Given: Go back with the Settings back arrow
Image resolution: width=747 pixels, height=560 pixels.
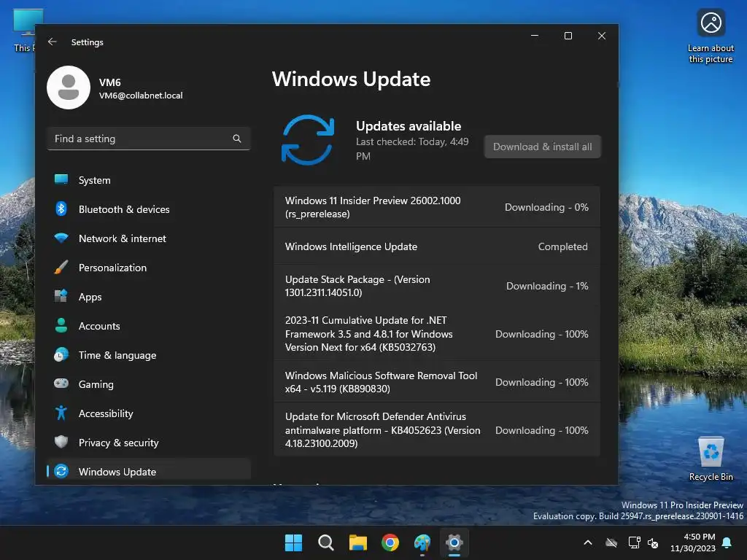Looking at the screenshot, I should point(53,42).
